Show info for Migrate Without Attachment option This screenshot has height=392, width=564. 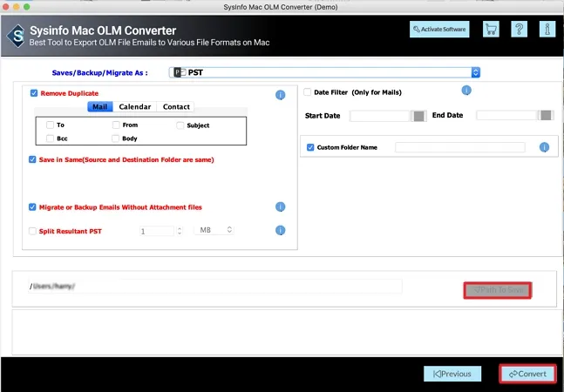pyautogui.click(x=280, y=206)
